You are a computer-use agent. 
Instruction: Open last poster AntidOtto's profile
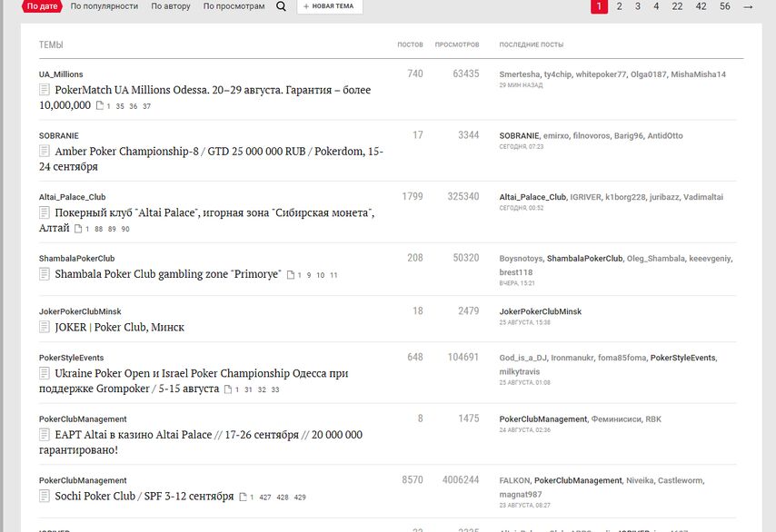click(665, 135)
